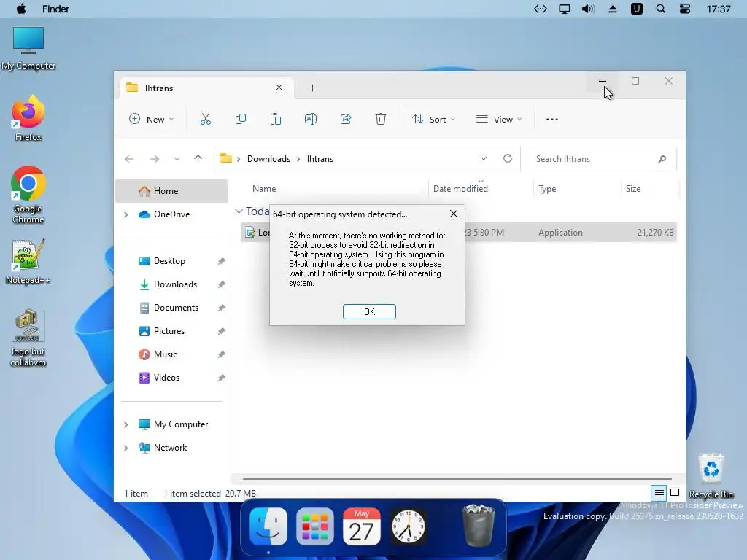This screenshot has height=560, width=747.
Task: Click the Finder icon in dock
Action: (268, 526)
